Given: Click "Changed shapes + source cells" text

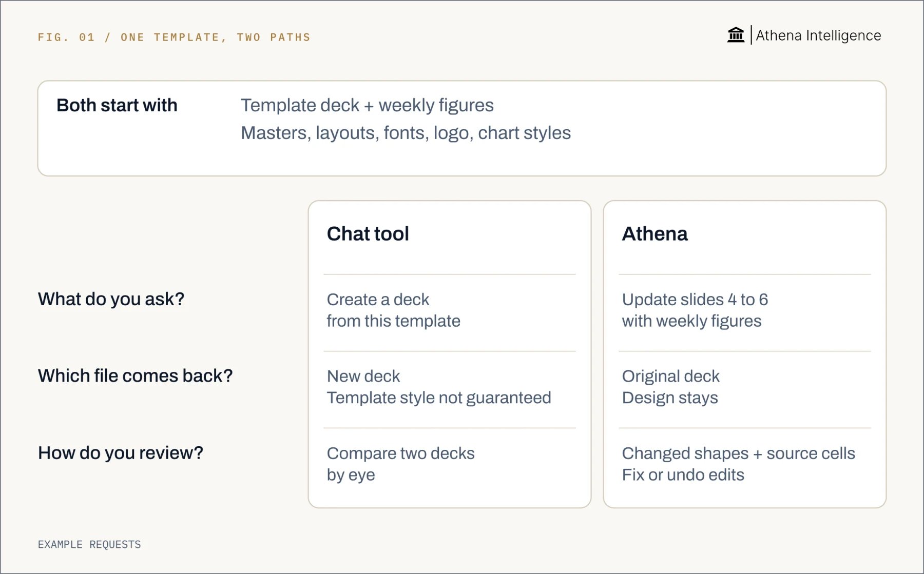Looking at the screenshot, I should point(739,453).
